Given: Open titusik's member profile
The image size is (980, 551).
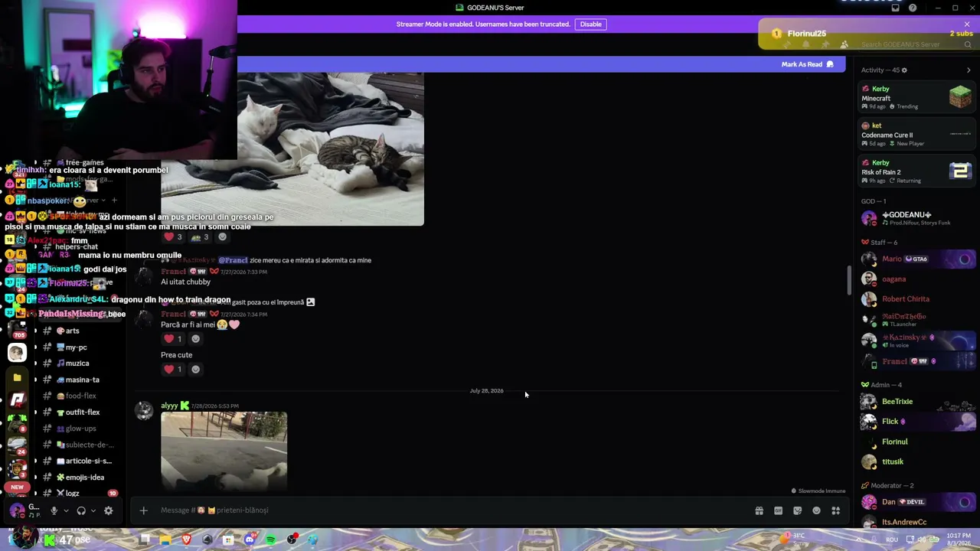Looking at the screenshot, I should (x=916, y=461).
